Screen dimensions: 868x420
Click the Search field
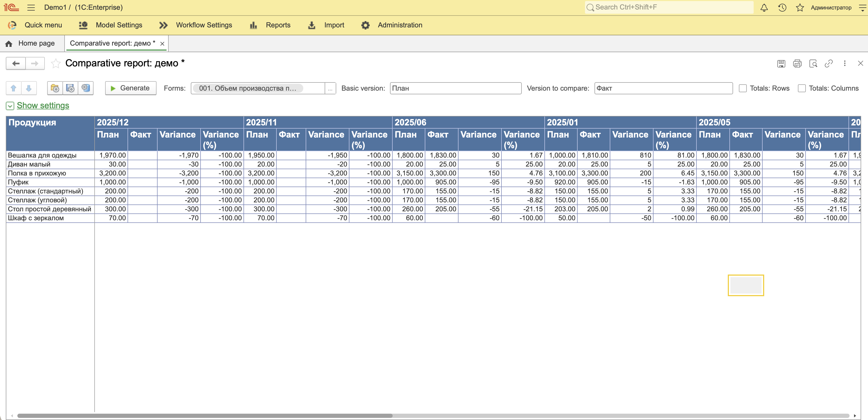670,7
